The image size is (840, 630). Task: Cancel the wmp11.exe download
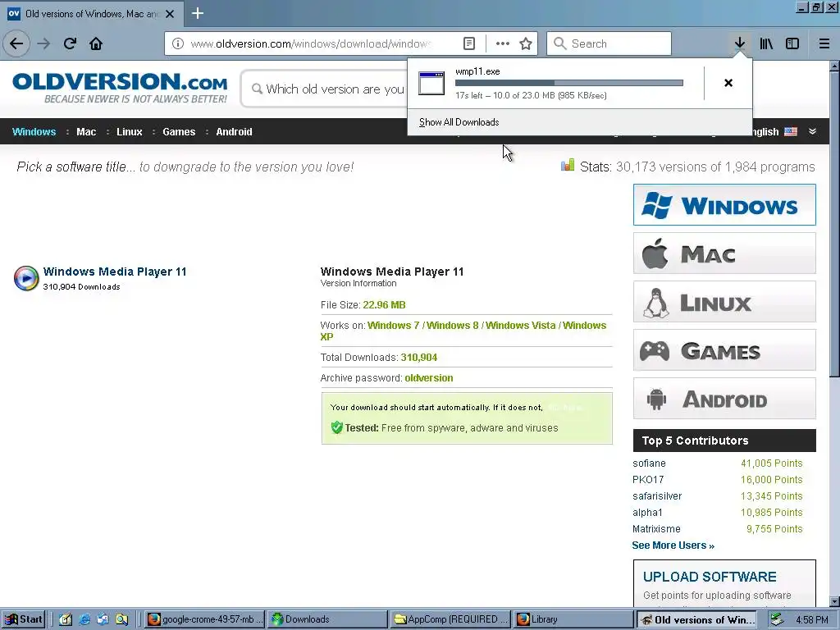pos(728,83)
